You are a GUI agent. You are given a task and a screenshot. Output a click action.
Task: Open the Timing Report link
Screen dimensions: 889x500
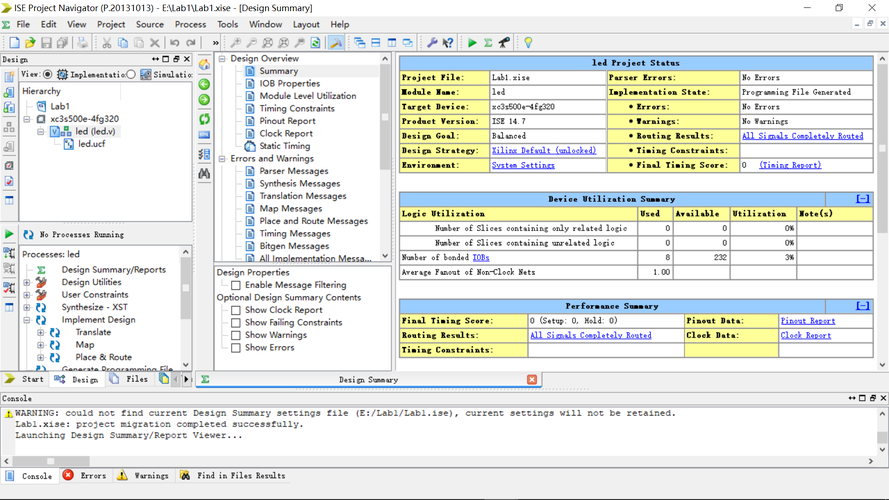790,166
